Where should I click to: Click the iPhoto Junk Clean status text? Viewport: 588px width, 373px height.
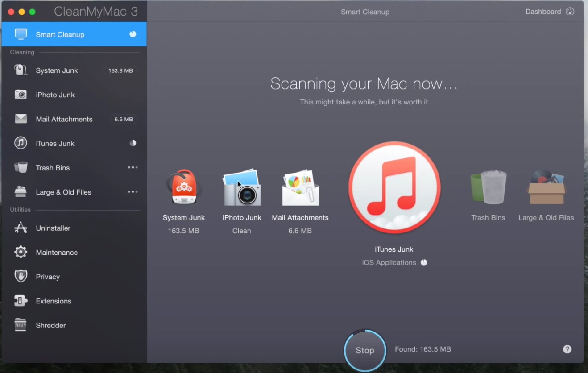coord(242,231)
